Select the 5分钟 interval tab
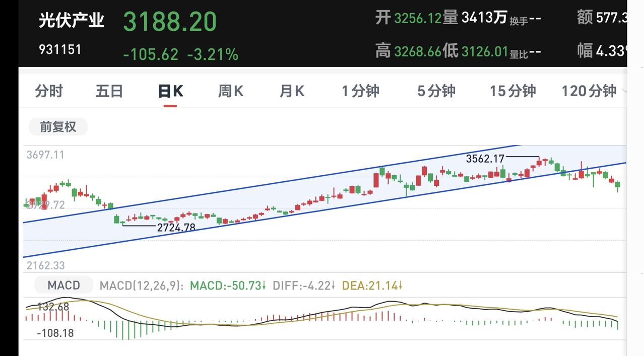 [436, 91]
